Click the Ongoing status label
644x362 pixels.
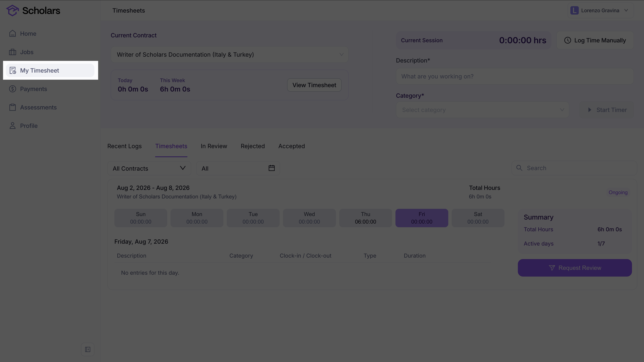[618, 192]
